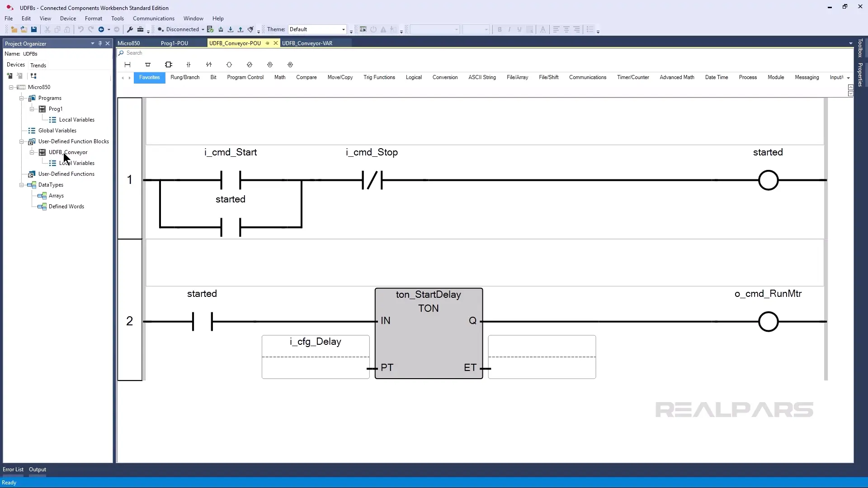Select the Favorites instruction category
Image resolution: width=868 pixels, height=488 pixels.
150,78
